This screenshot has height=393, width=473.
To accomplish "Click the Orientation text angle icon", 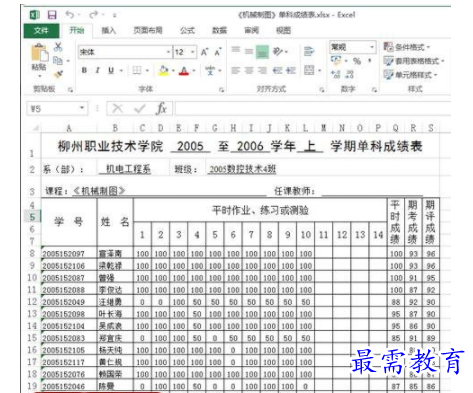I will tap(278, 51).
